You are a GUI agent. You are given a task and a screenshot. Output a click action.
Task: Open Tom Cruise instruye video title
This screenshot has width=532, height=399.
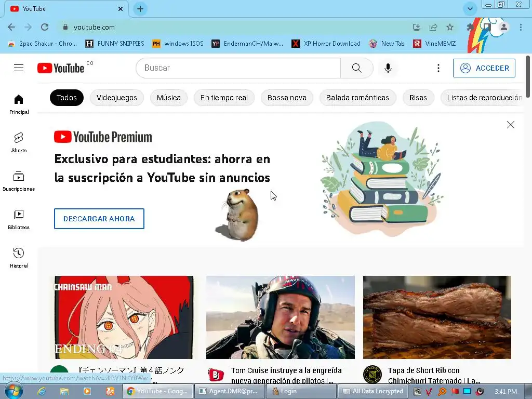pyautogui.click(x=286, y=375)
